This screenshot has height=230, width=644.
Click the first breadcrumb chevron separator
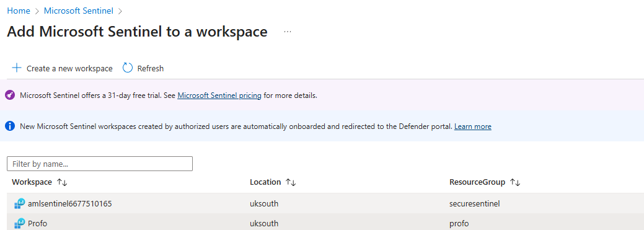tap(37, 12)
